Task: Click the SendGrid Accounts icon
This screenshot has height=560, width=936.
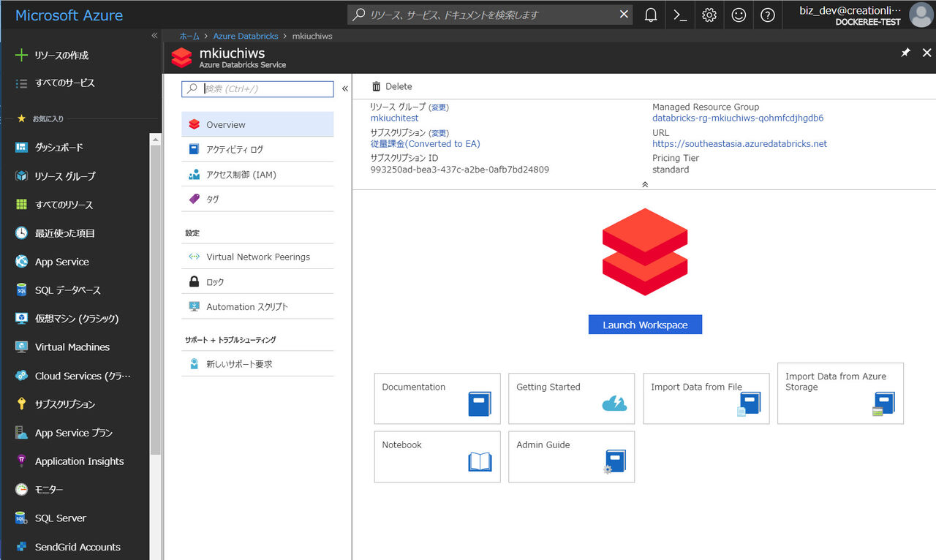Action: click(x=21, y=547)
